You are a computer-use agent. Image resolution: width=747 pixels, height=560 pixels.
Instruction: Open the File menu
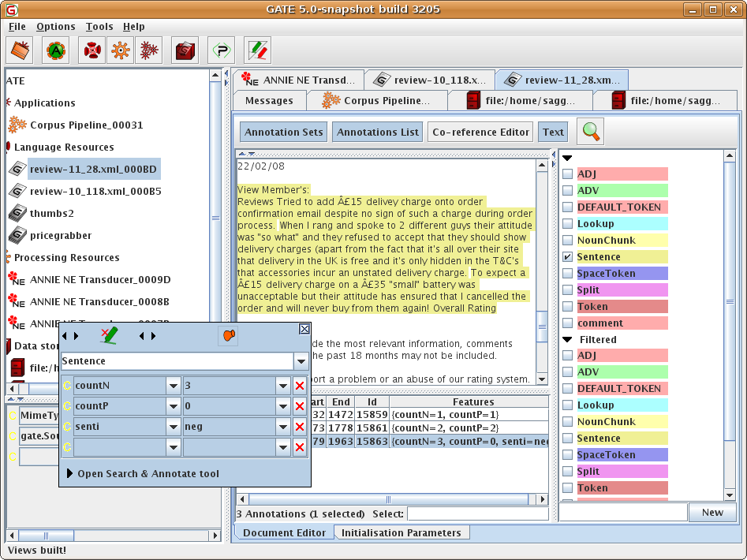(17, 27)
